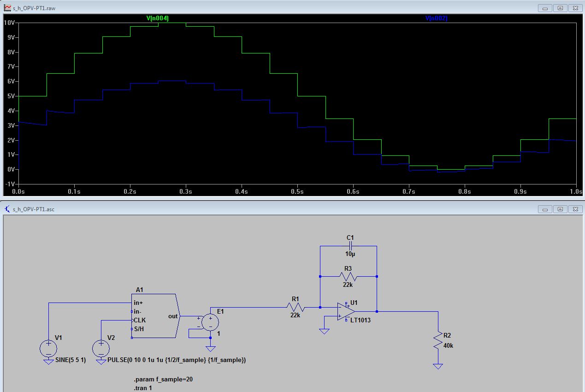Click the -1V label on vertical axis

10,184
